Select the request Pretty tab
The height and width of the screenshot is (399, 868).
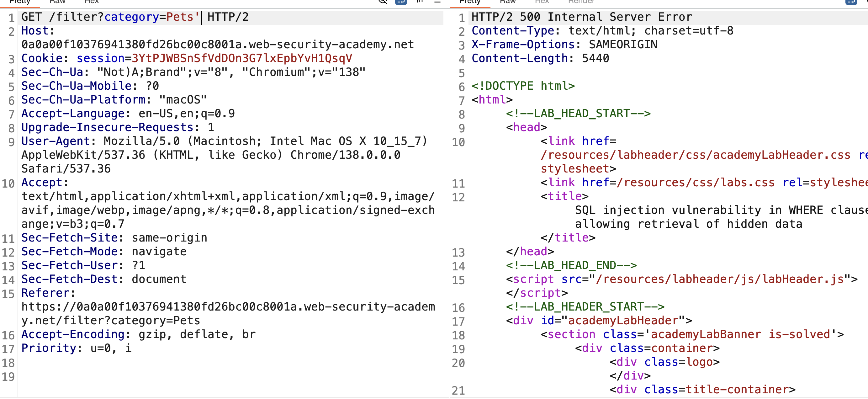coord(20,2)
